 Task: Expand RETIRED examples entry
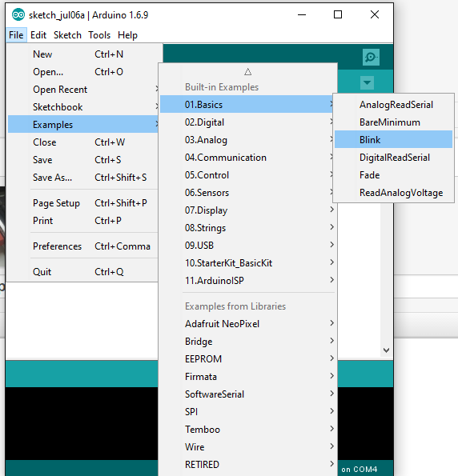coord(247,465)
